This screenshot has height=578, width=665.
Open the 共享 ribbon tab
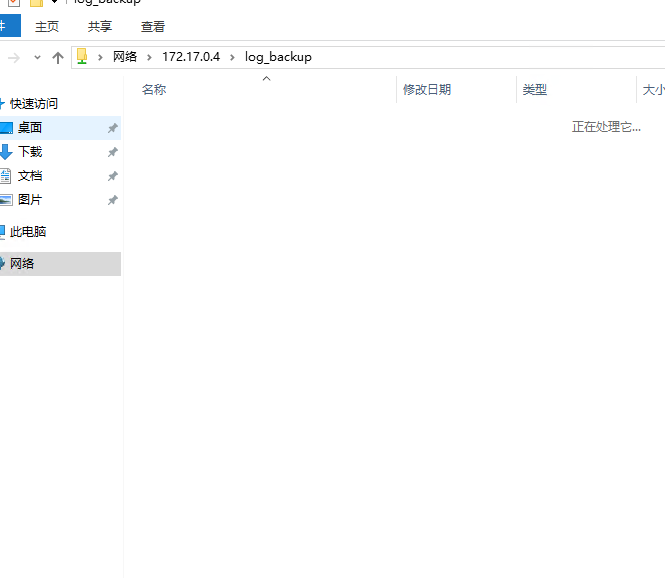coord(100,26)
